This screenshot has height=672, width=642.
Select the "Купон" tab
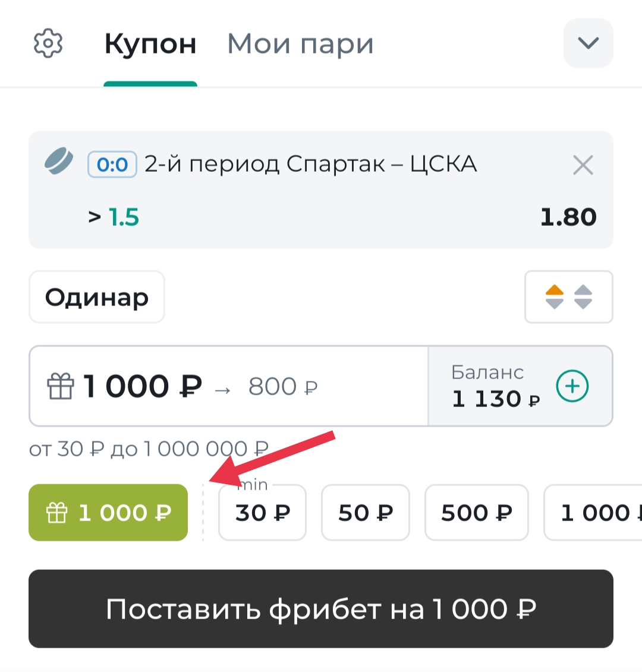click(151, 43)
